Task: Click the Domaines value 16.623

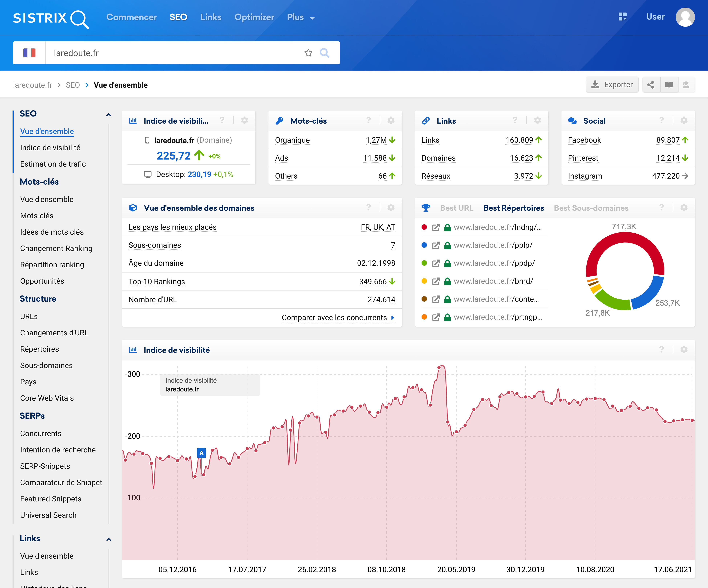Action: [x=521, y=158]
